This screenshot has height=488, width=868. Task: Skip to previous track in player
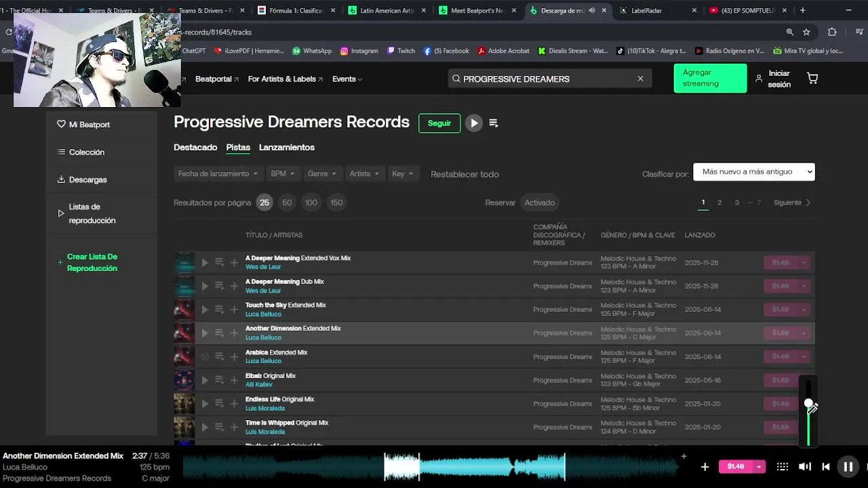click(826, 466)
